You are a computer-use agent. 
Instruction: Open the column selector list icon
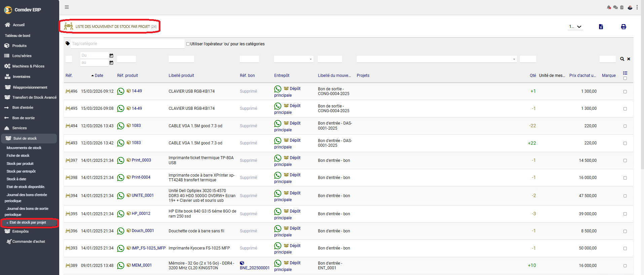(625, 73)
